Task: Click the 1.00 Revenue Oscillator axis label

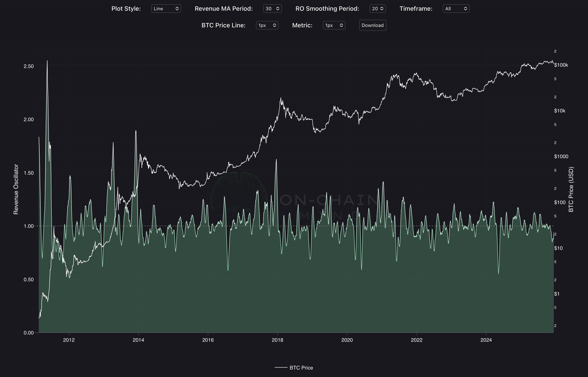Action: tap(29, 226)
